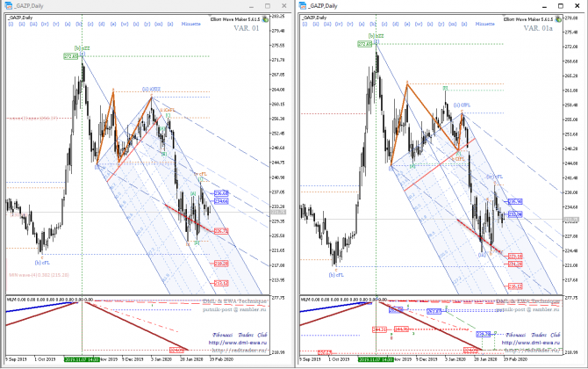The image size is (588, 369).
Task: Click the chart window icon of VAR. 01 window
Action: coord(8,5)
